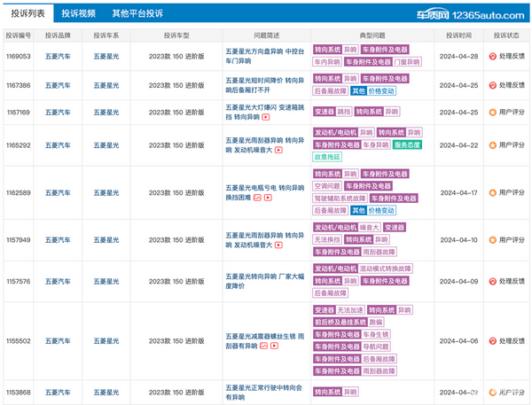532x405 pixels.
Task: Click the 价格变动 tag in row 1167386
Action: [x=381, y=91]
